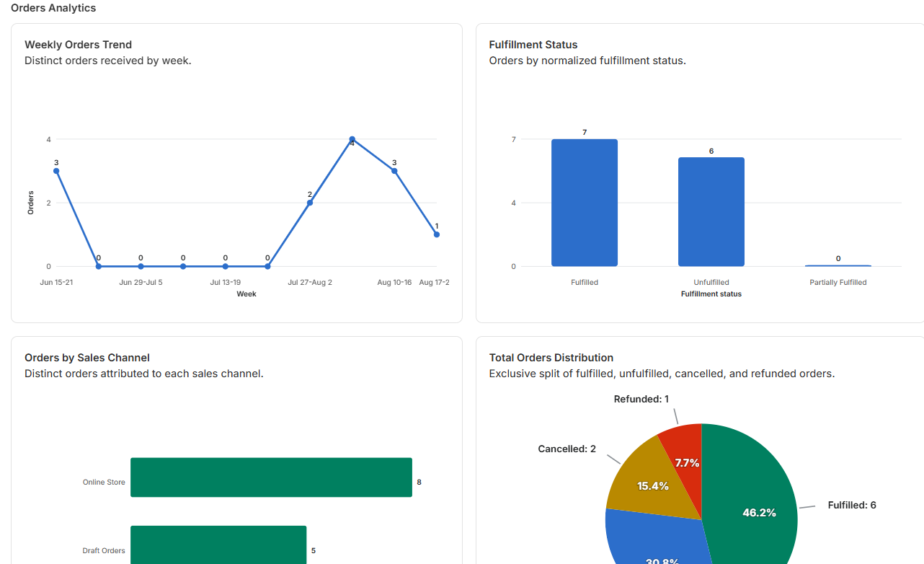Select the Jun 15-21 data point on trend line
The width and height of the screenshot is (924, 564).
click(x=56, y=171)
